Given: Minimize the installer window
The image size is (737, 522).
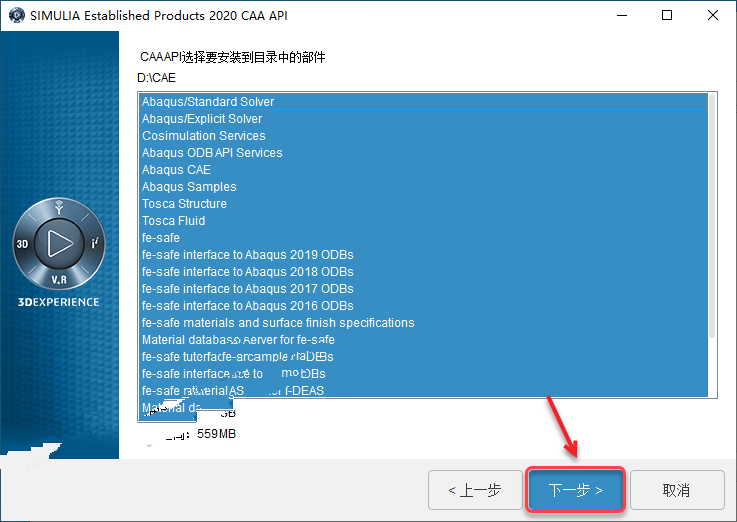Looking at the screenshot, I should pos(622,15).
